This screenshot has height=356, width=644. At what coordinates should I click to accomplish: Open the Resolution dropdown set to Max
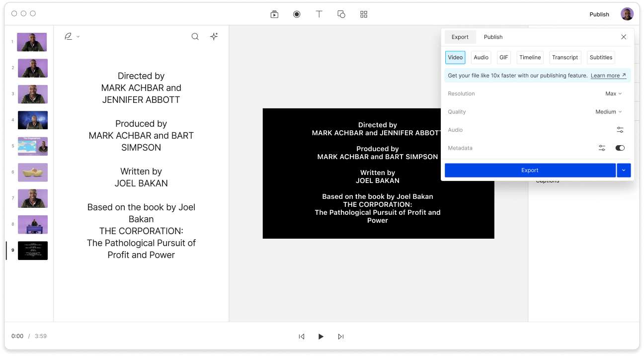click(x=613, y=93)
